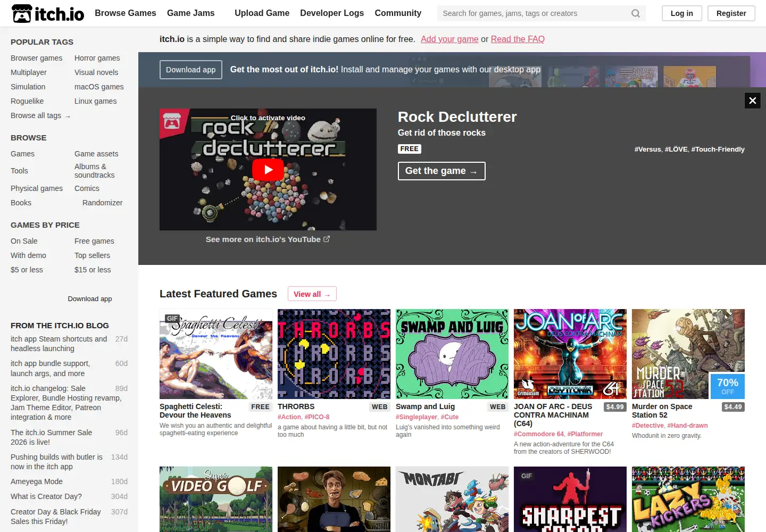Click the Get the game button
766x532 pixels.
coord(442,171)
